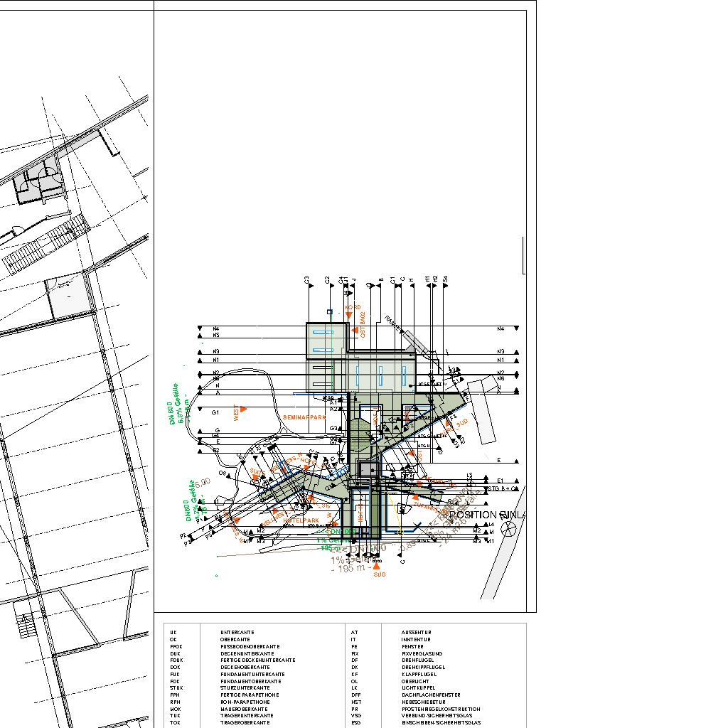Select the FUSSBODENOBERKANTE legend row
This screenshot has height=728, width=728.
pyautogui.click(x=249, y=646)
